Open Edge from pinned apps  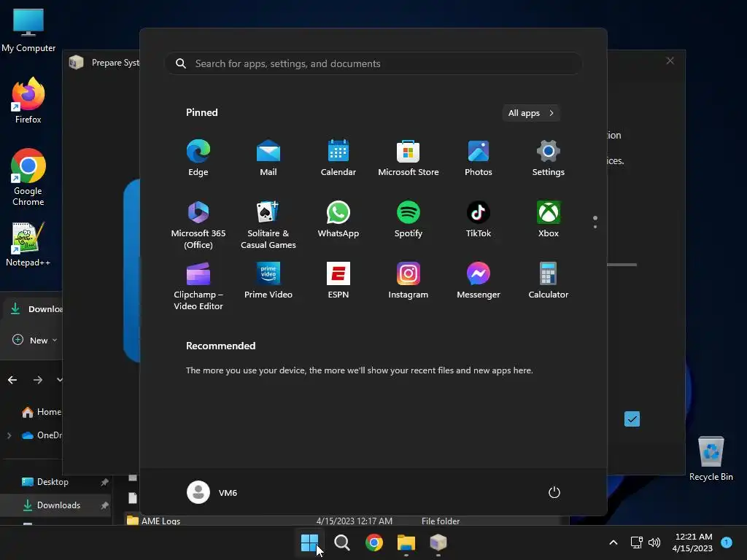click(198, 158)
